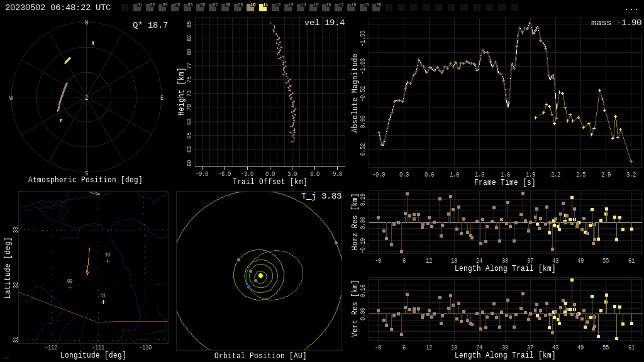
Task: Click station 09 gray cross marker on map
Action: [x=70, y=287]
